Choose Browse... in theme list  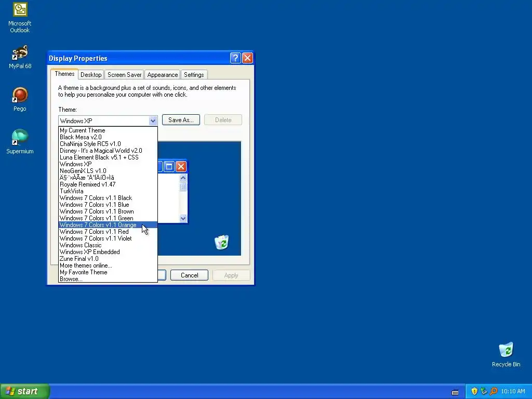pyautogui.click(x=108, y=279)
